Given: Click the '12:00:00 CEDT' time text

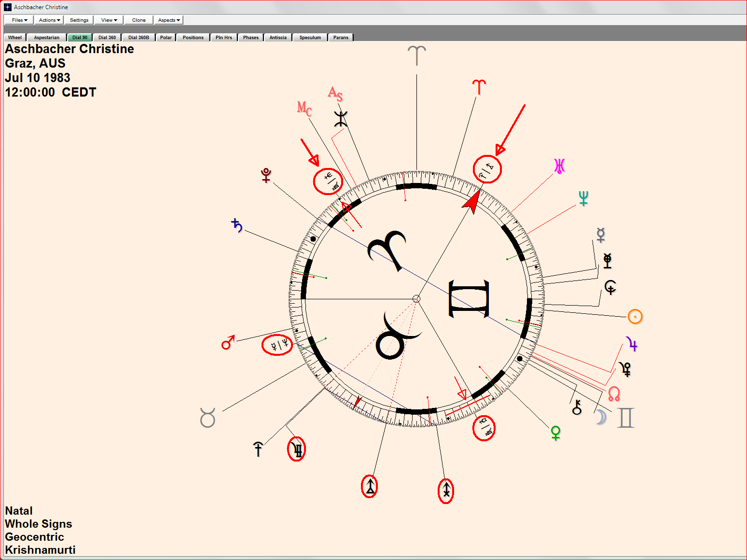Looking at the screenshot, I should 51,92.
